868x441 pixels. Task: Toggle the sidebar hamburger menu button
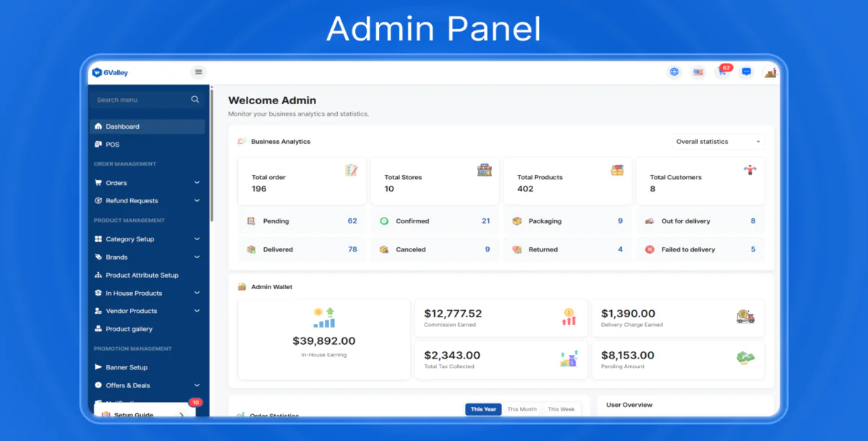(x=199, y=72)
